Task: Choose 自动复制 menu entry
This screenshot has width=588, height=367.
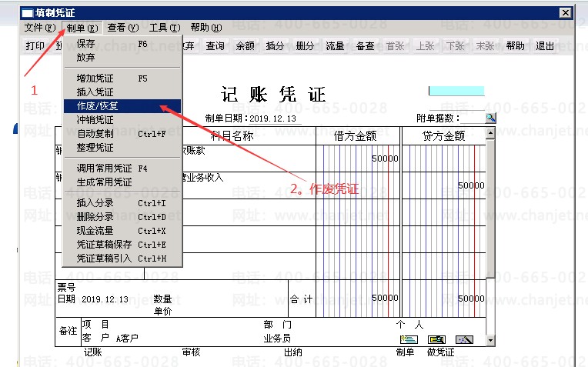Action: [122, 134]
